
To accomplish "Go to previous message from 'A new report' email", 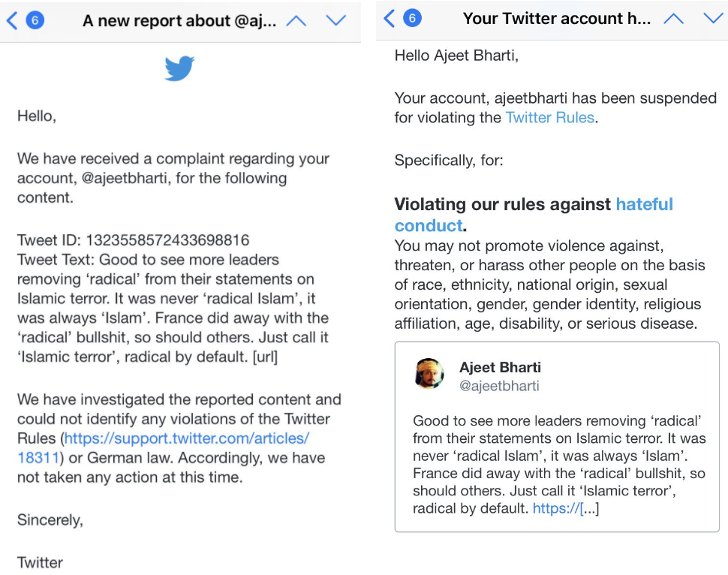I will tap(296, 20).
